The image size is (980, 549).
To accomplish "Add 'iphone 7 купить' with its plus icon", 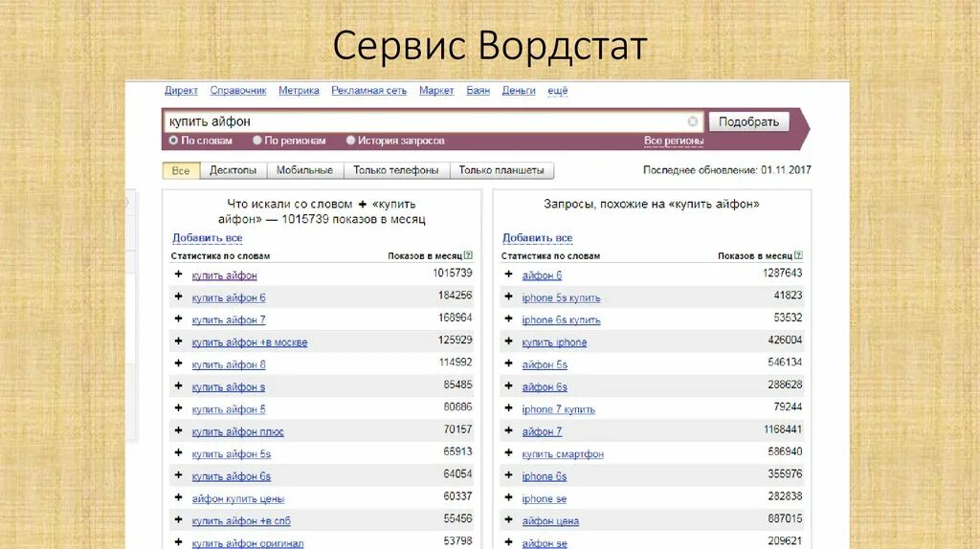I will click(x=509, y=408).
